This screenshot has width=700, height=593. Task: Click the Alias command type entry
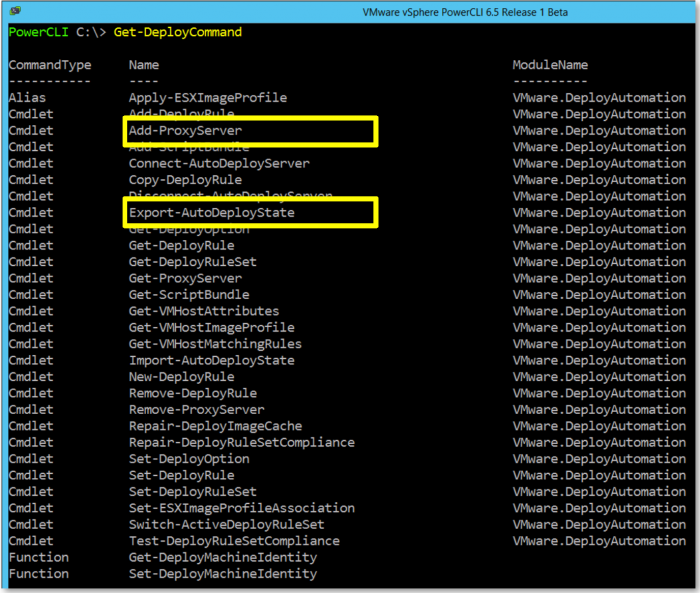point(27,98)
